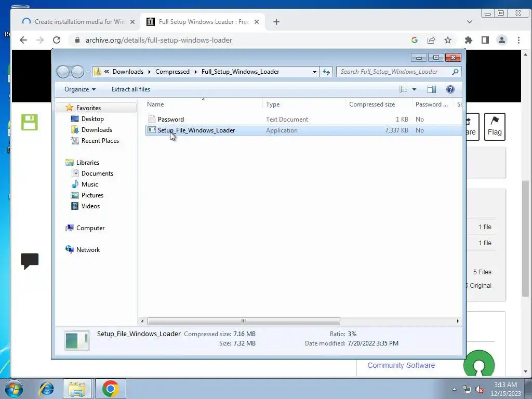Screen dimensions: 532x399
Task: Reload the archive.org page
Action: tap(57, 40)
